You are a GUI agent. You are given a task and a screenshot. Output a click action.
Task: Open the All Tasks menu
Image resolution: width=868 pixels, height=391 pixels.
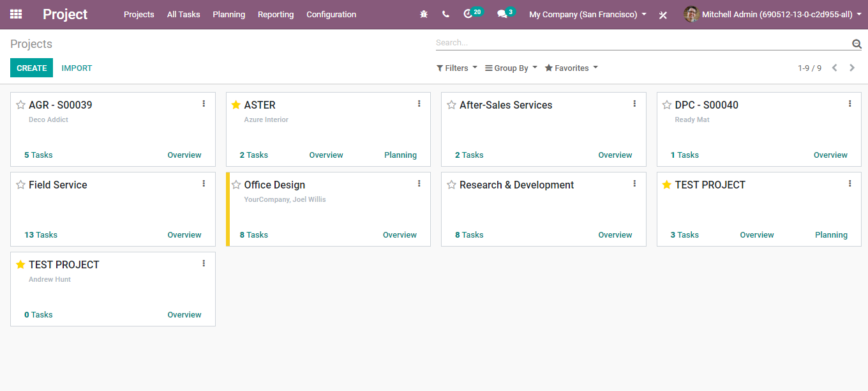pos(183,14)
